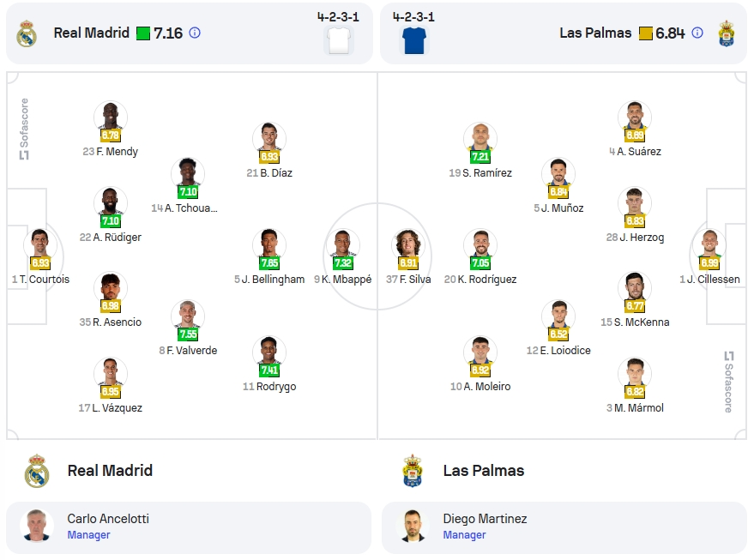The height and width of the screenshot is (560, 754).
Task: Click the Las Palmas heading below pitch
Action: pyautogui.click(x=484, y=471)
